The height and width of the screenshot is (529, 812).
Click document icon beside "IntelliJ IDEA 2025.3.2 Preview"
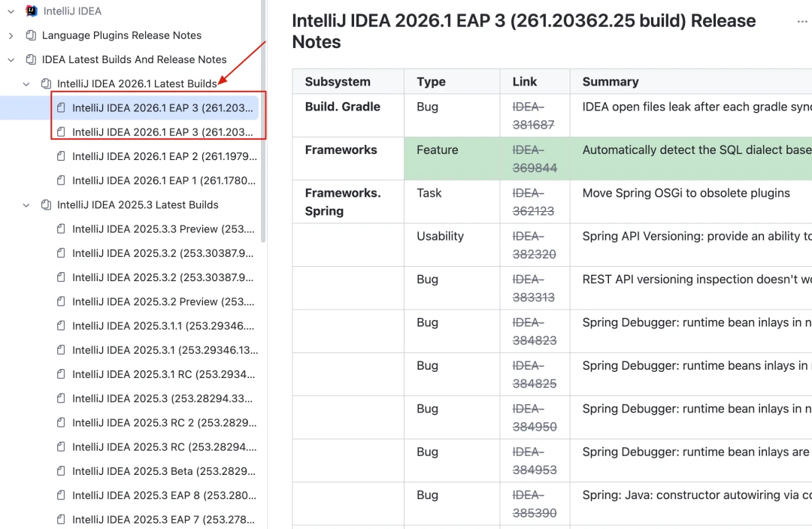pyautogui.click(x=60, y=301)
